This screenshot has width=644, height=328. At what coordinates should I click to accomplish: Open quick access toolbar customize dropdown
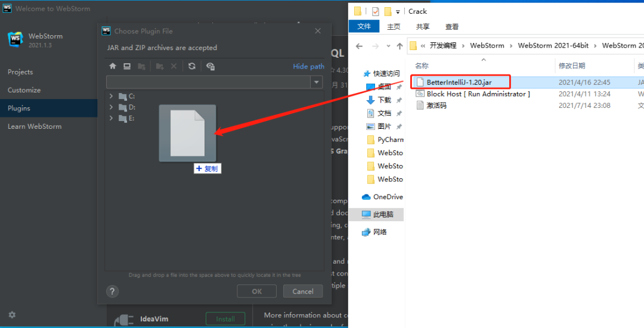click(x=398, y=12)
